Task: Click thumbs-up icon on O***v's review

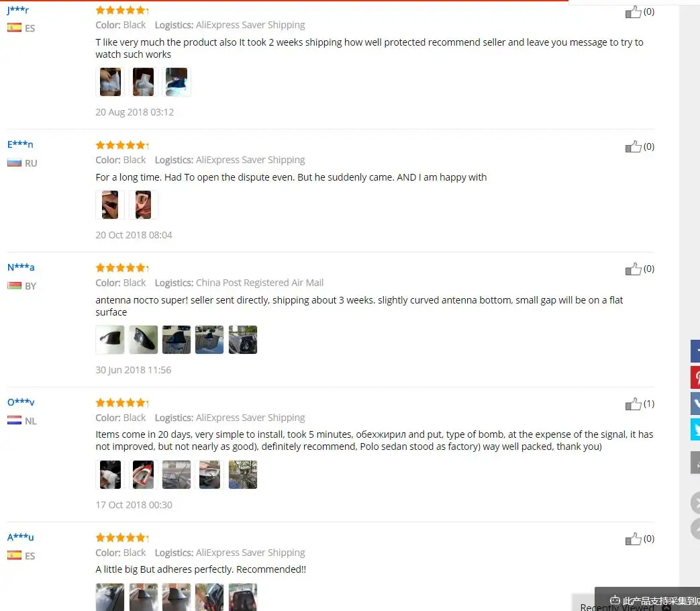Action: coord(633,404)
